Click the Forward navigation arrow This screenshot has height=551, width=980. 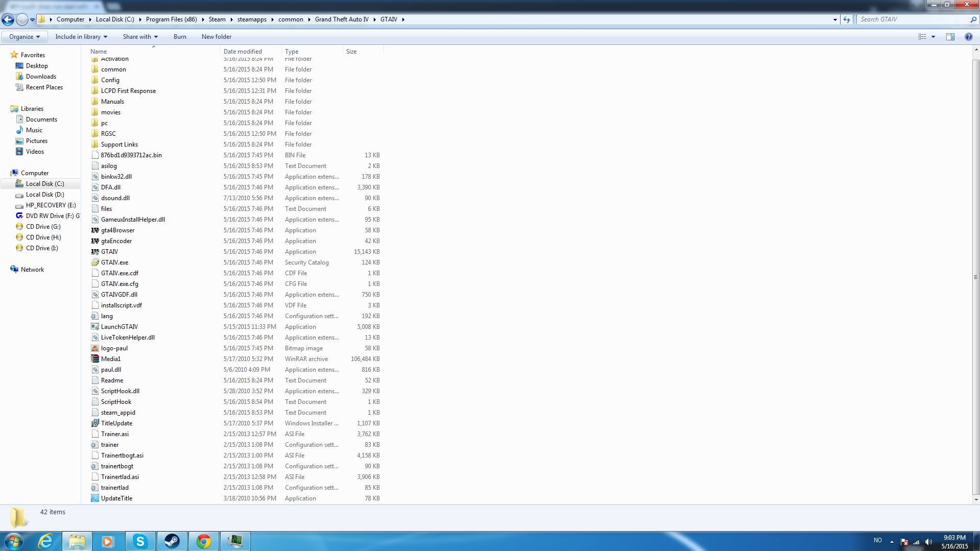coord(22,19)
